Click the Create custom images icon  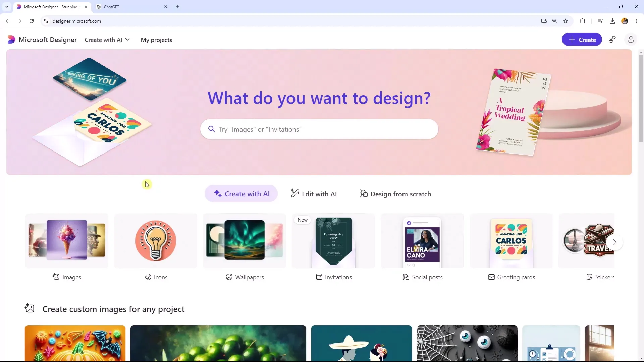(x=30, y=308)
